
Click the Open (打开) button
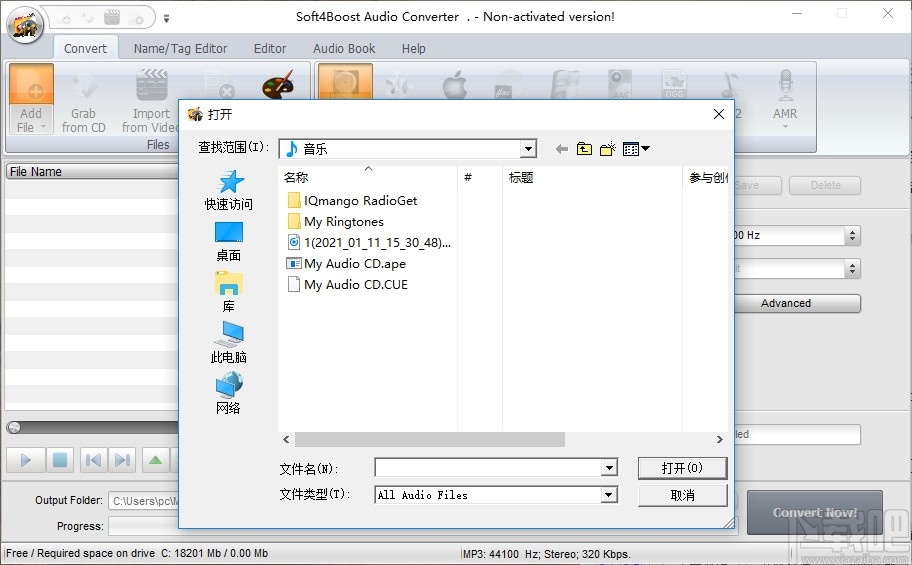(x=682, y=468)
